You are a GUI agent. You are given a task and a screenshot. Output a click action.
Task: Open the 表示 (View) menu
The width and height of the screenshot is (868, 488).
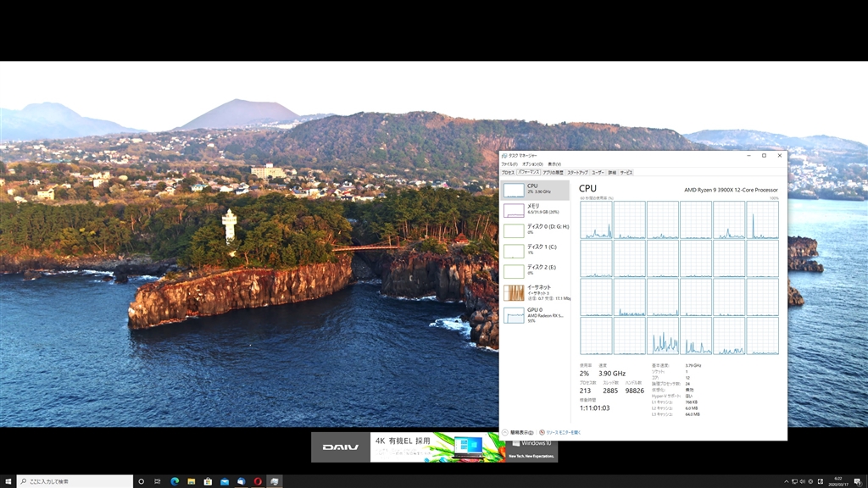554,164
